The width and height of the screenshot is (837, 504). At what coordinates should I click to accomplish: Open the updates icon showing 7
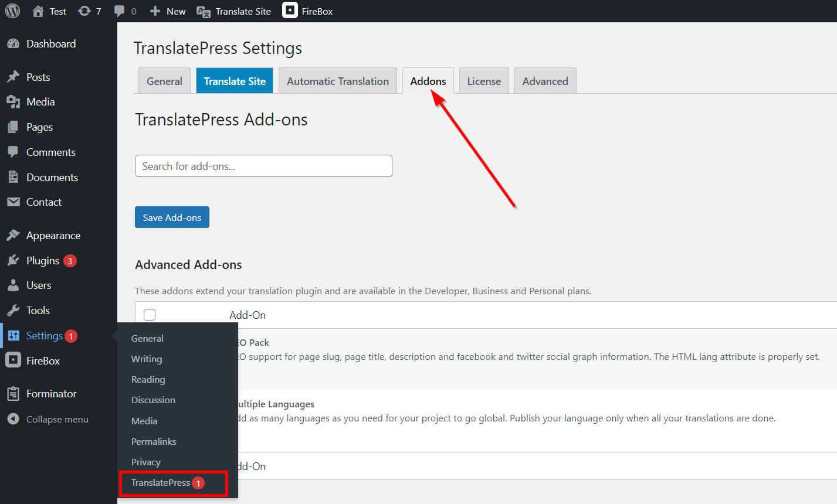click(84, 11)
